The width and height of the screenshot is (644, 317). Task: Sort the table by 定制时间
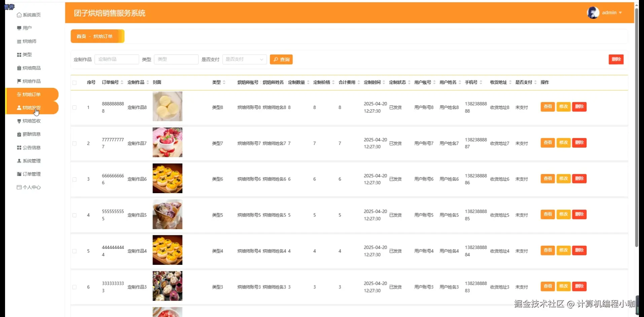[x=384, y=82]
